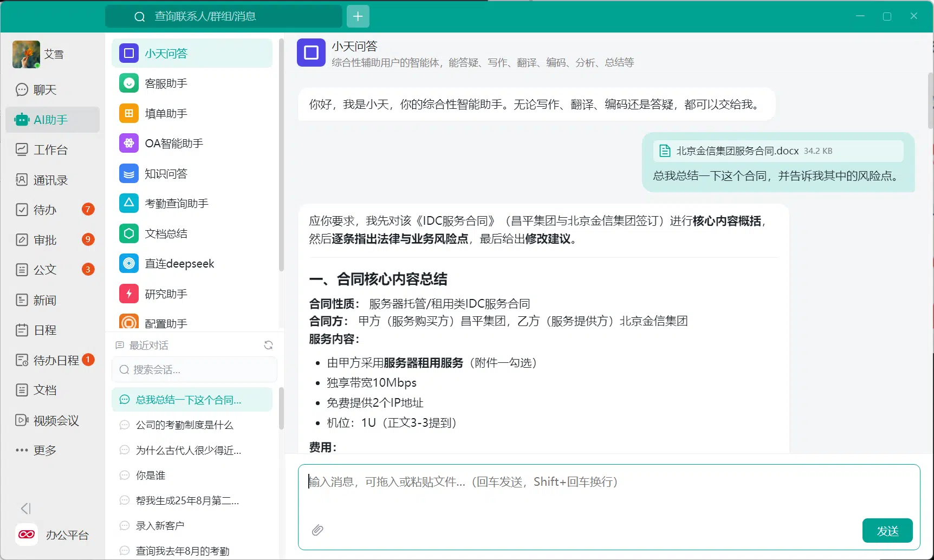Select 客服助手 assistant

tap(192, 83)
